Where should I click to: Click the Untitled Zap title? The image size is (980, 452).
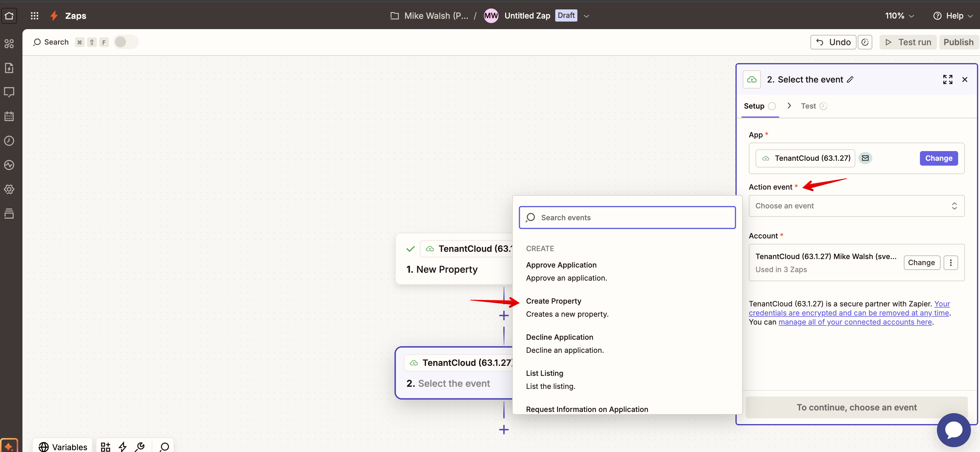click(x=527, y=15)
